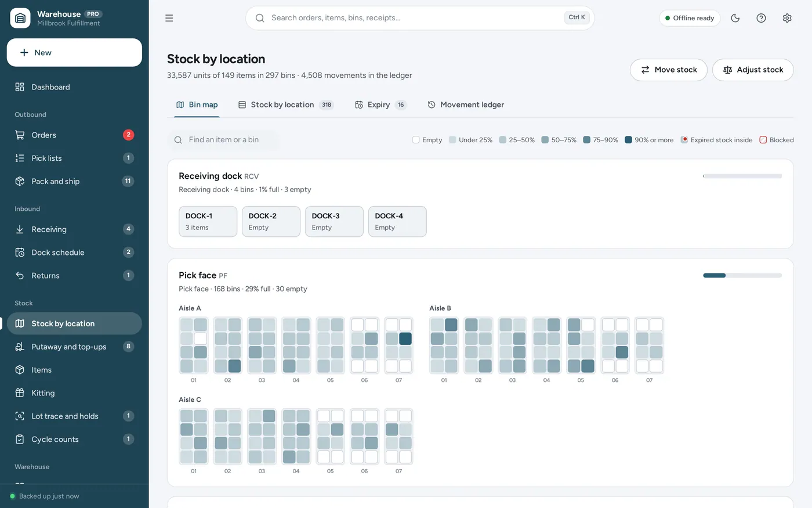Select the DOCK-1 bin card

tap(208, 222)
